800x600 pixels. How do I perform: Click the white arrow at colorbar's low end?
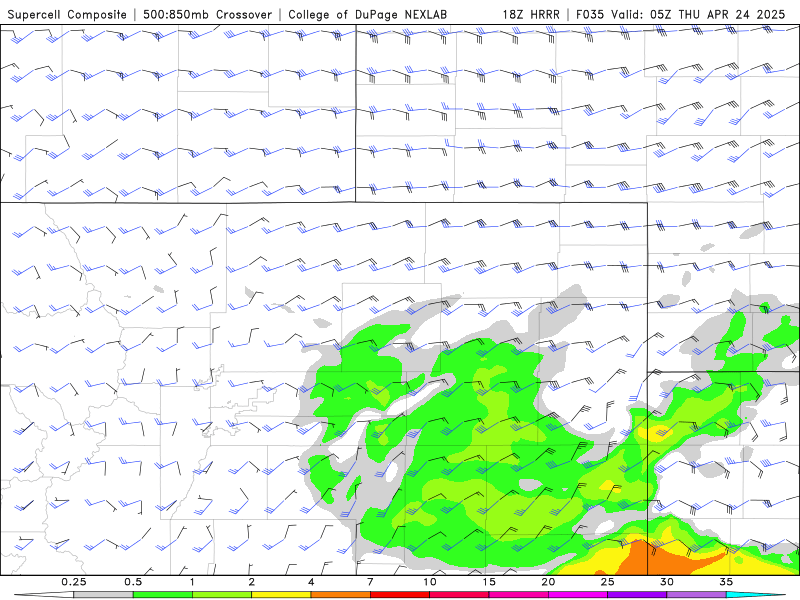pos(44,595)
